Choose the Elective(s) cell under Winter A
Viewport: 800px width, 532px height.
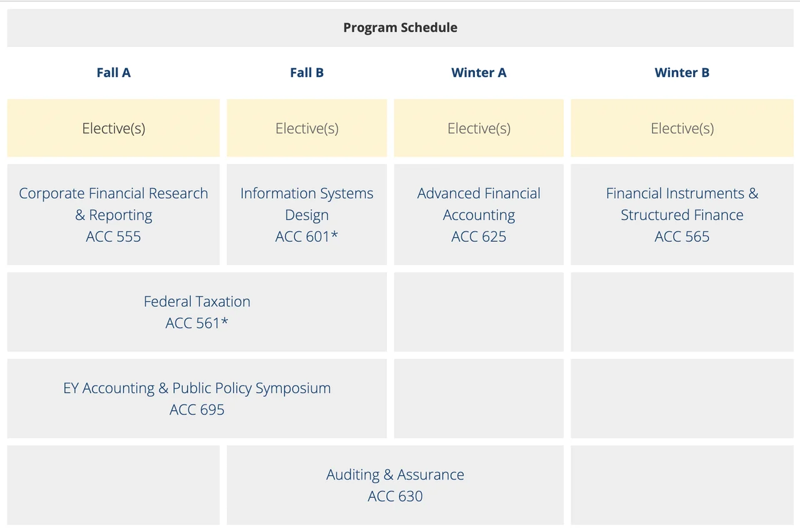coord(479,128)
